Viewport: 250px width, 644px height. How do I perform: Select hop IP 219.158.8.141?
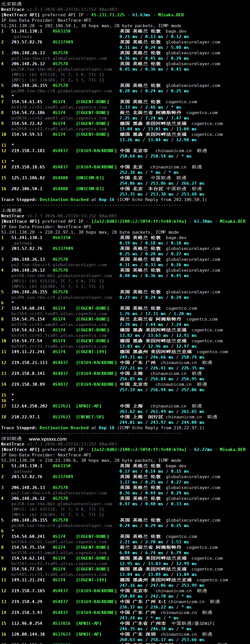(x=28, y=373)
